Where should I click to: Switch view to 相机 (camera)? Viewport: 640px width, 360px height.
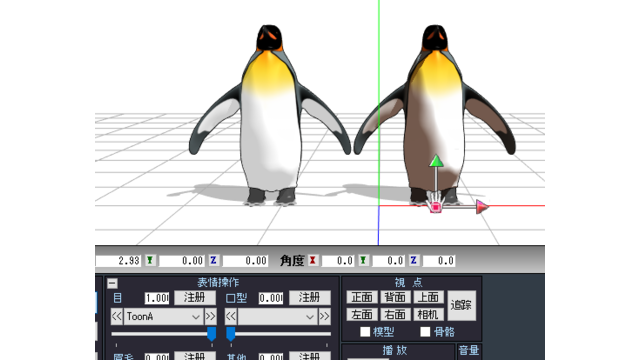click(x=428, y=314)
